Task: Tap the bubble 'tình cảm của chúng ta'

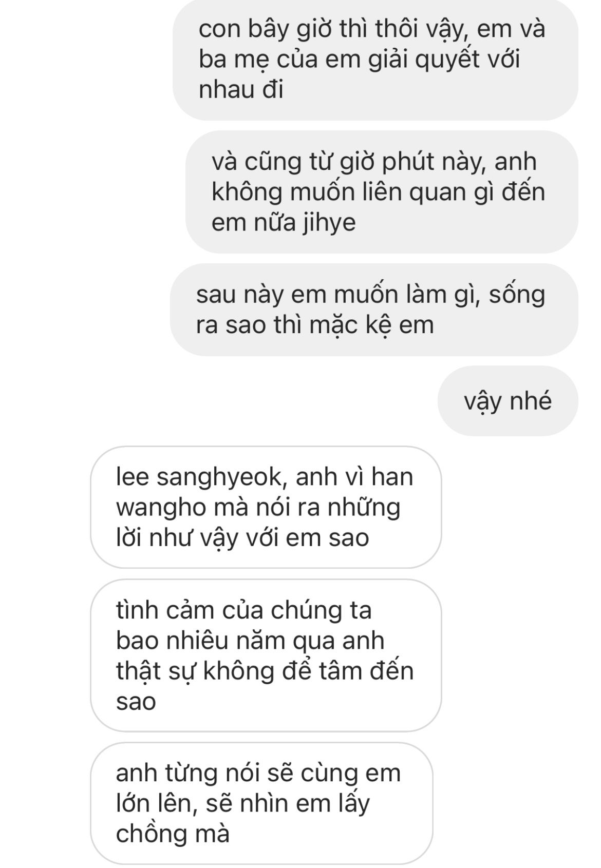Action: coord(266,655)
